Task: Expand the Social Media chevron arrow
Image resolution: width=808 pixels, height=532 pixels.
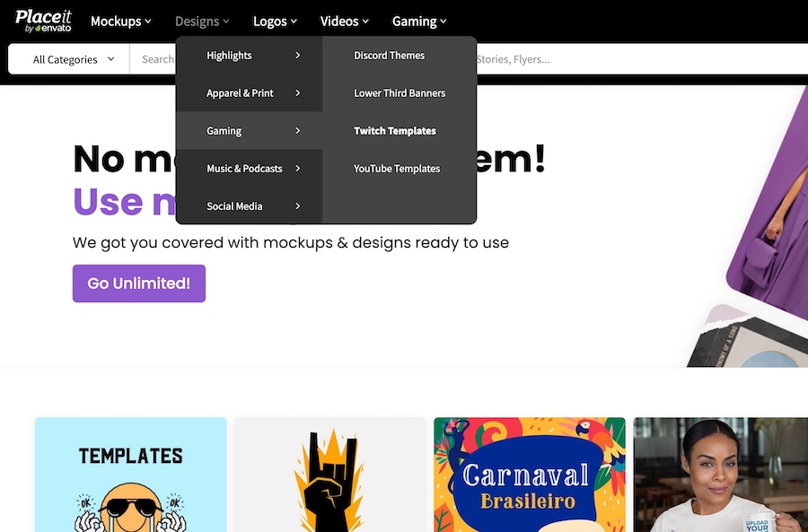Action: tap(298, 206)
